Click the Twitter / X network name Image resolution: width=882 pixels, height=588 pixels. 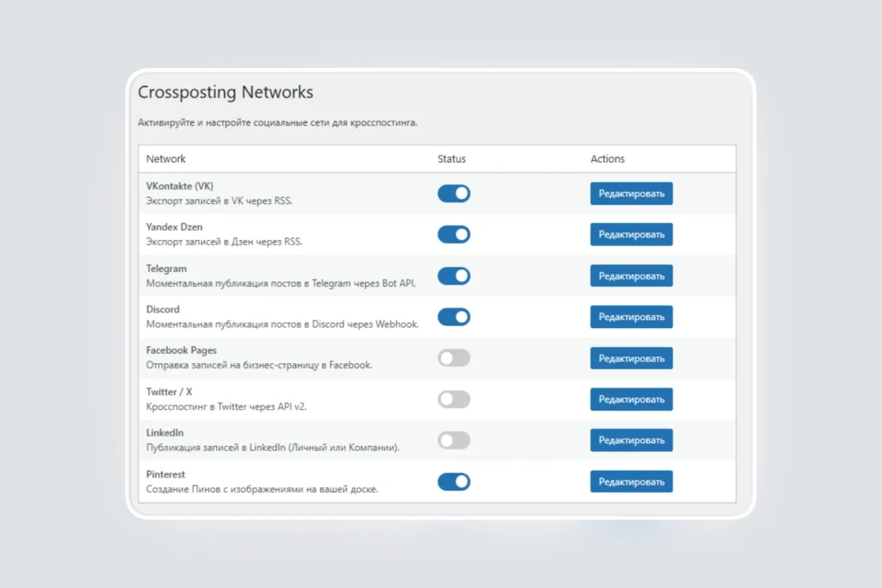tap(169, 392)
